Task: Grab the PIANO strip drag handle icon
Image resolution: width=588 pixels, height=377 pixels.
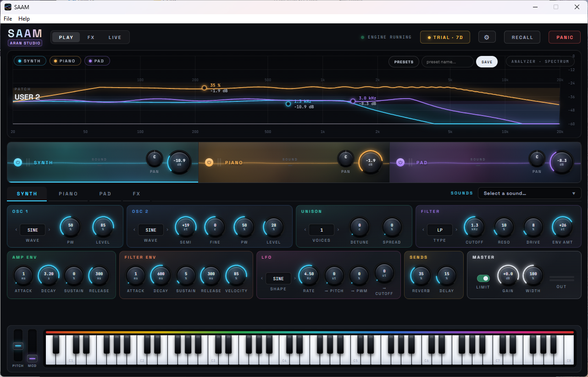Action: (x=219, y=162)
